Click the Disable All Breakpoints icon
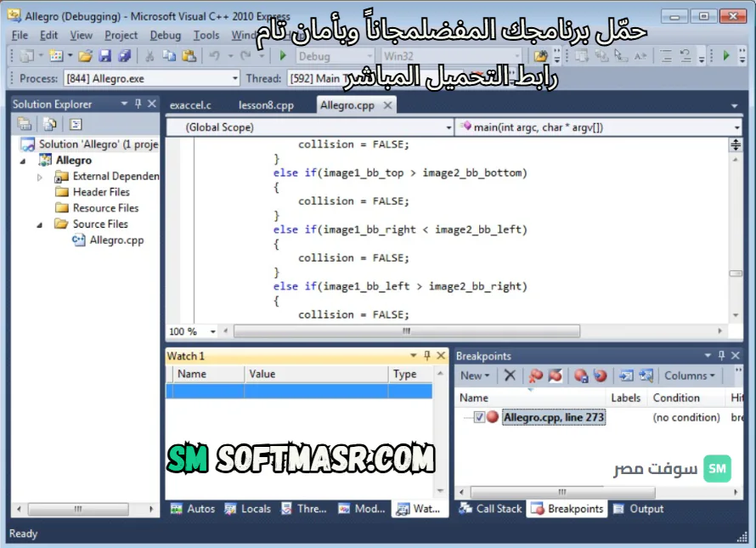 (x=555, y=376)
